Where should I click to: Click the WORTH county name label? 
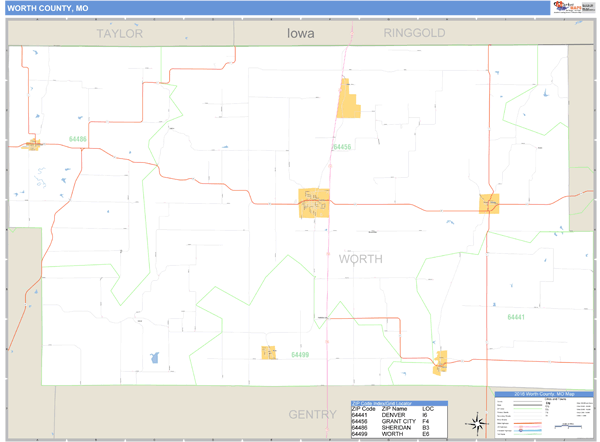360,259
